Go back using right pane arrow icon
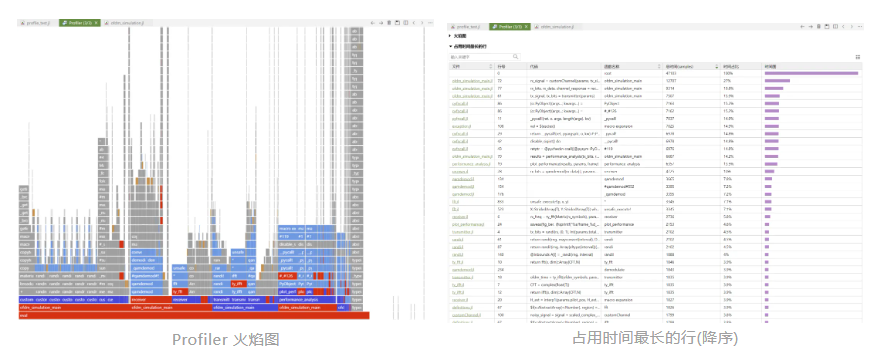Viewport: 884px width, 361px height. [803, 27]
